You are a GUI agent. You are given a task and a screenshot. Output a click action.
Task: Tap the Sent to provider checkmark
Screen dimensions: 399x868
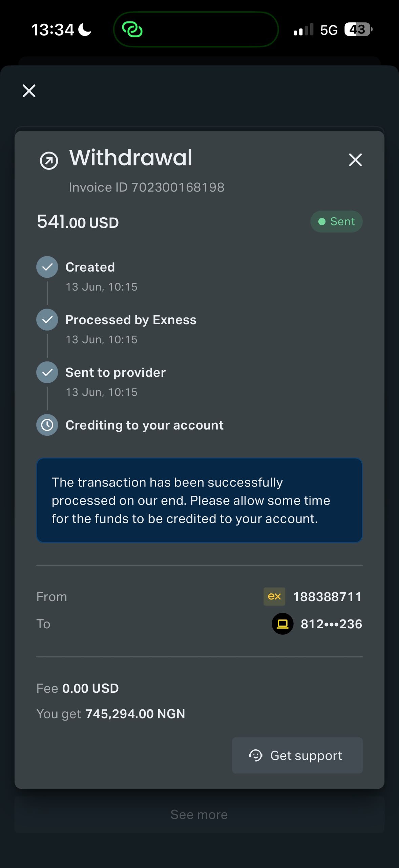pos(47,372)
